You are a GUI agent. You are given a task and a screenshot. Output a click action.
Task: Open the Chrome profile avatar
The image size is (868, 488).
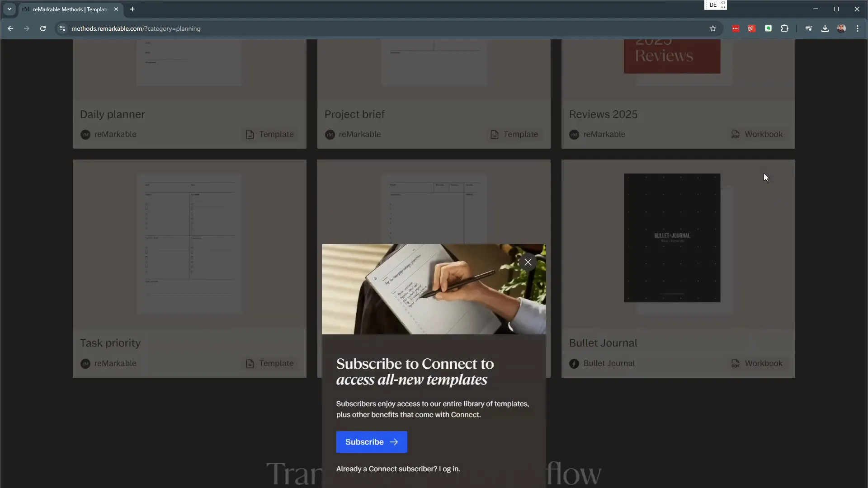tap(841, 28)
